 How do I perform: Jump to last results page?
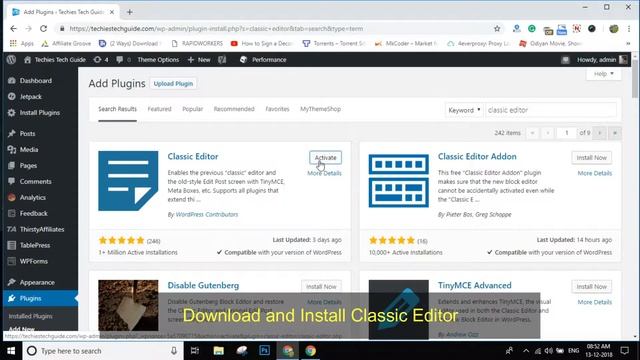(x=615, y=133)
